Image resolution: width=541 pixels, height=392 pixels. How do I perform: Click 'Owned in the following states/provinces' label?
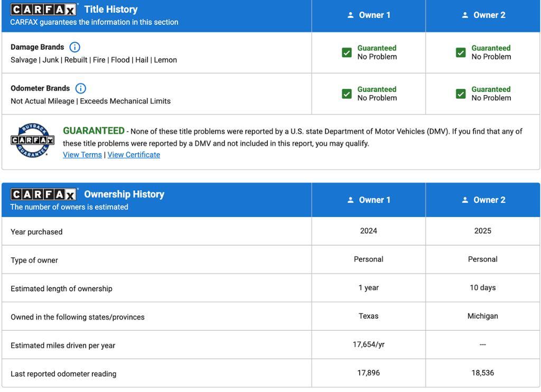point(78,317)
